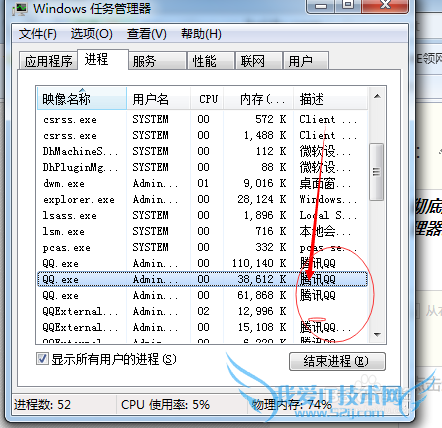Sort by 映像名称 column header
The width and height of the screenshot is (442, 428).
click(82, 99)
